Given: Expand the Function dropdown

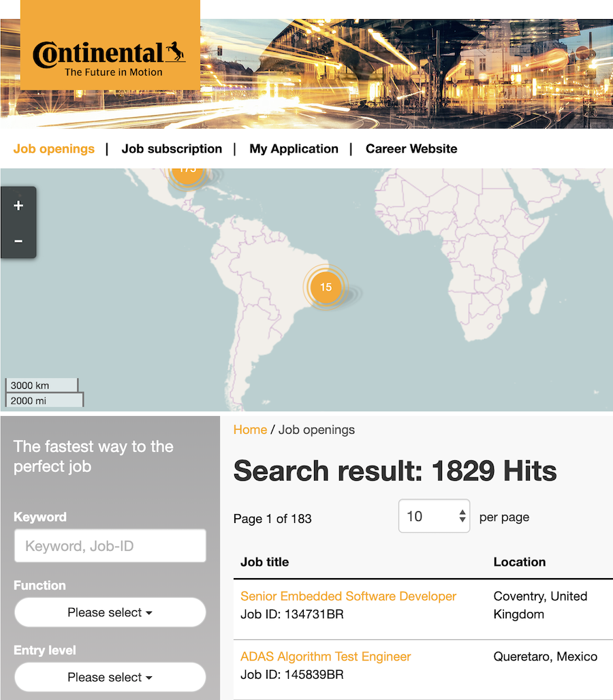Looking at the screenshot, I should [x=110, y=612].
